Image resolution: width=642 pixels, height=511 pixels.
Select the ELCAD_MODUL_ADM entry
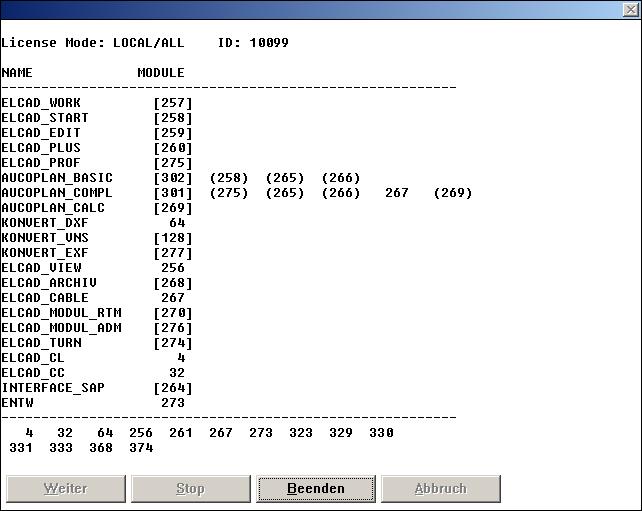coord(61,328)
